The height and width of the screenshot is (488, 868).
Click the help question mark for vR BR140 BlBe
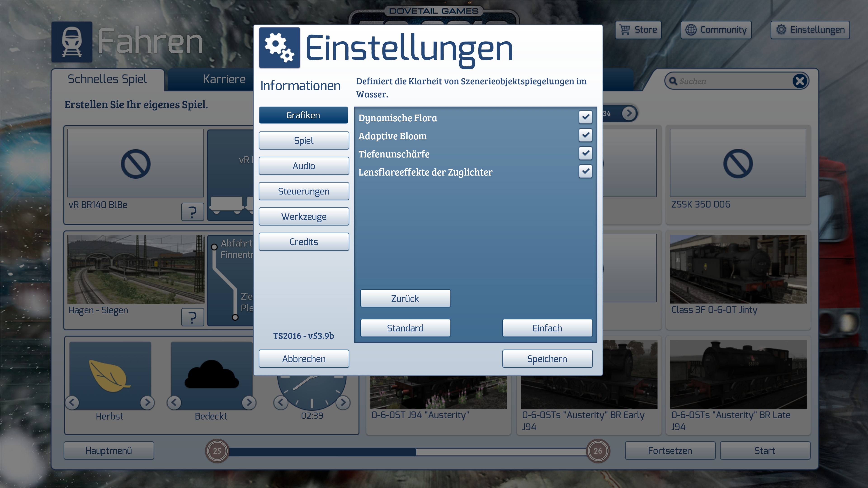coord(192,212)
